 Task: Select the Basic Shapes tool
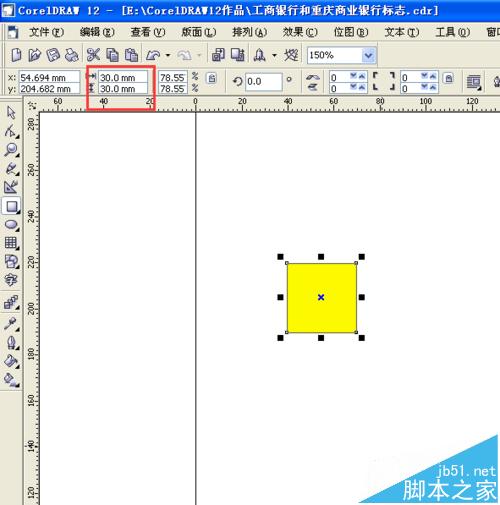pyautogui.click(x=11, y=262)
